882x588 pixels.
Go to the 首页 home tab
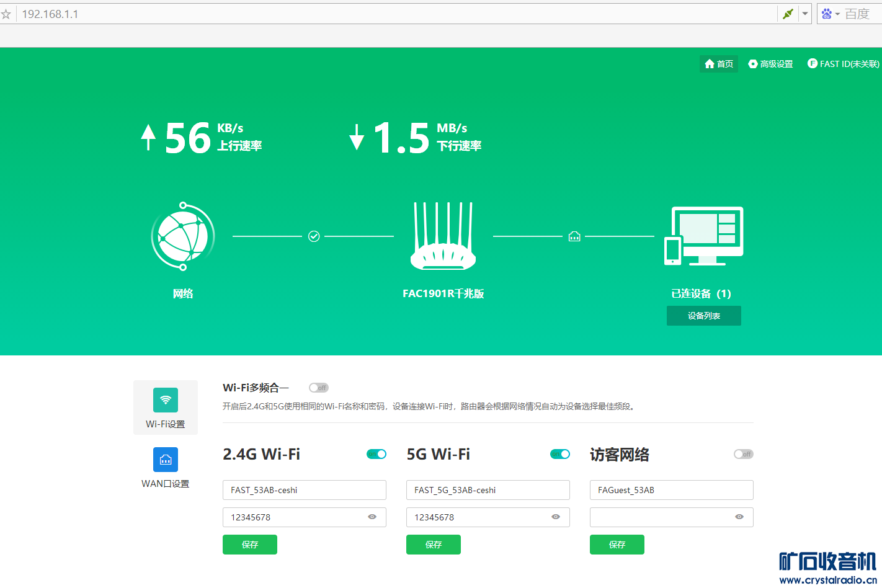pyautogui.click(x=719, y=64)
